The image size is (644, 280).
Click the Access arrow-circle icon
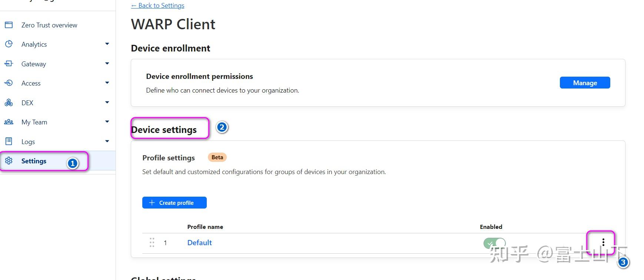click(x=9, y=83)
